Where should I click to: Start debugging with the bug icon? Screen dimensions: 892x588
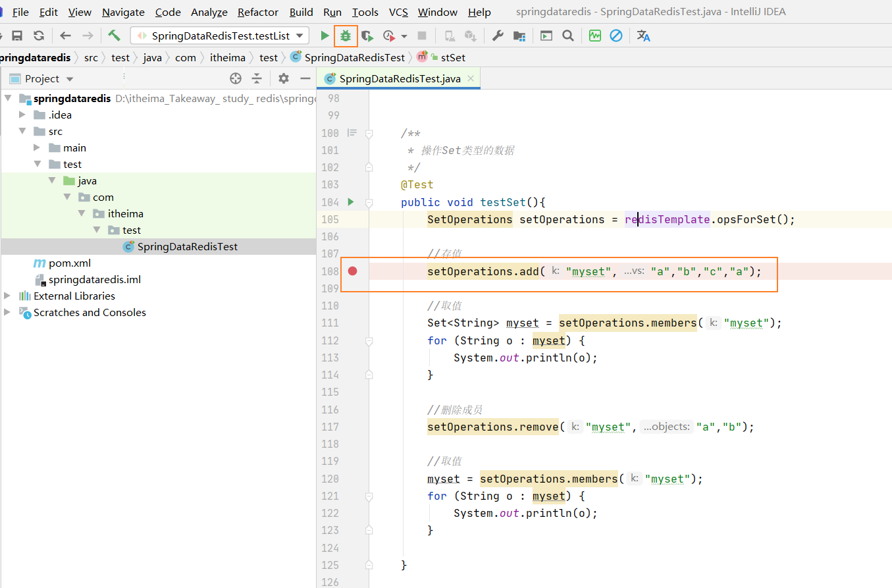tap(346, 36)
